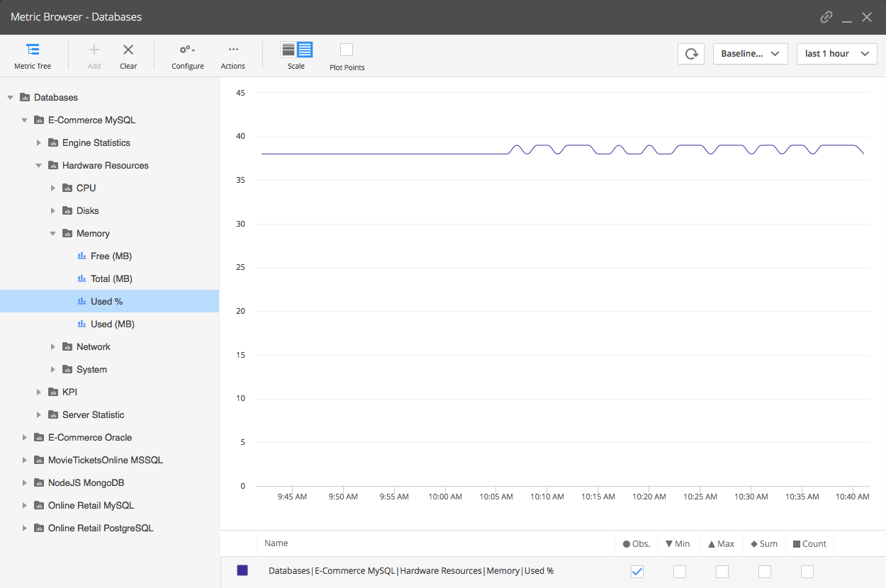The height and width of the screenshot is (588, 886).
Task: Click the Free (MB) metric chart icon
Action: (x=82, y=256)
